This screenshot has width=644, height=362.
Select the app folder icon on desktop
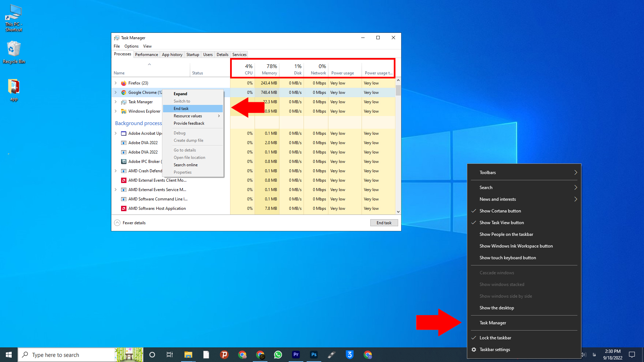pyautogui.click(x=14, y=90)
